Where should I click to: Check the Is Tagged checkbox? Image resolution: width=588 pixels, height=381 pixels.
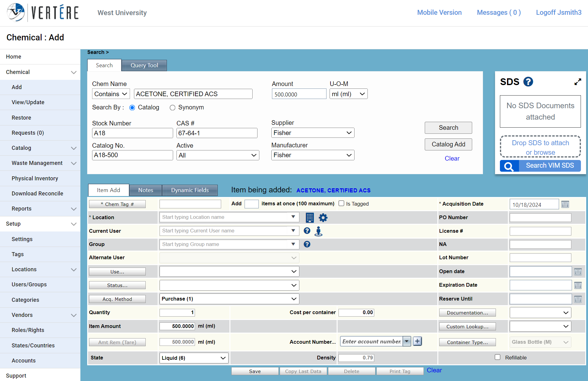tap(341, 203)
